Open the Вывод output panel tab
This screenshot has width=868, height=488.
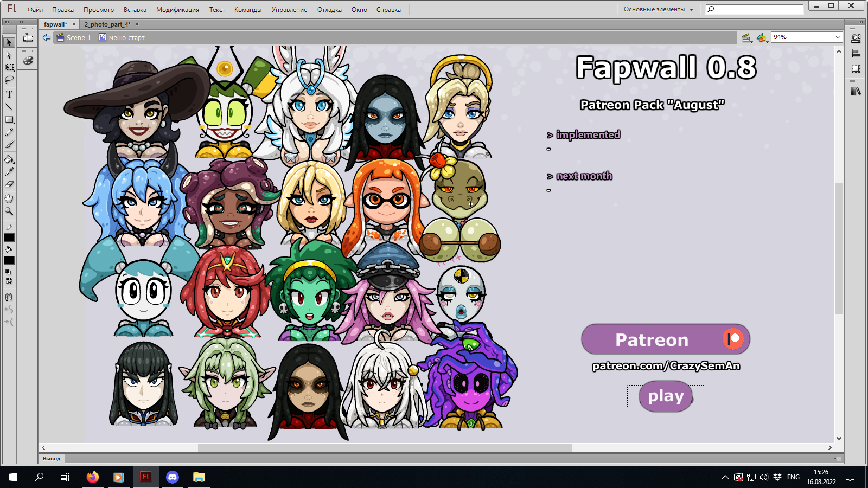[52, 458]
